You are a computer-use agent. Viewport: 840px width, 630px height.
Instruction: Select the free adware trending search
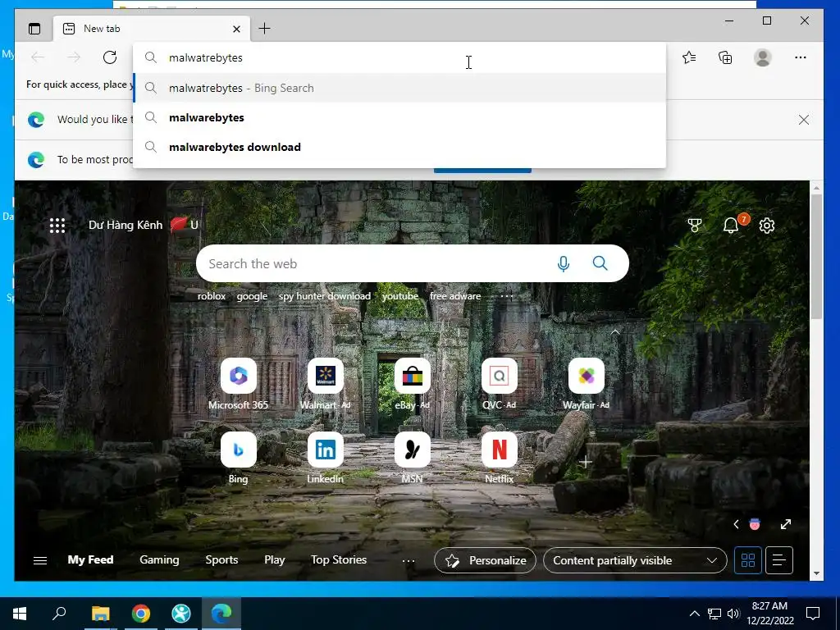pyautogui.click(x=455, y=296)
